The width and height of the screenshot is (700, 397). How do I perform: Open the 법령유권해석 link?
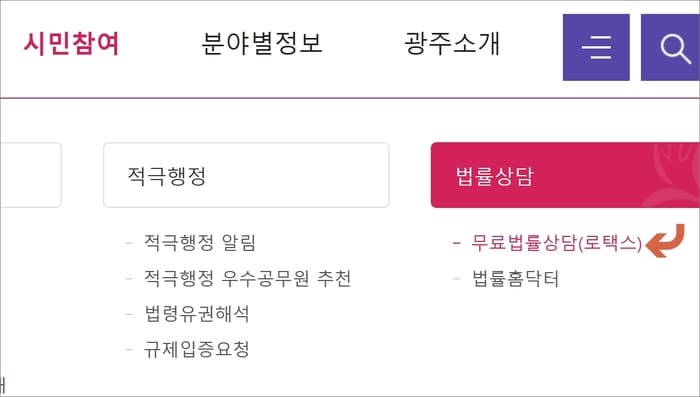tap(196, 313)
